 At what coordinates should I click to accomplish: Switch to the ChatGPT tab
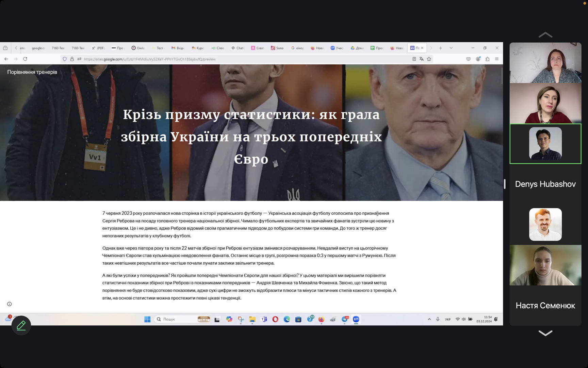tap(238, 48)
